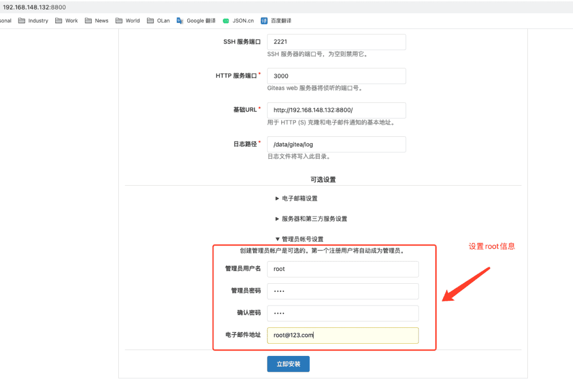
Task: Focus the 基础URL text field
Action: pos(336,110)
